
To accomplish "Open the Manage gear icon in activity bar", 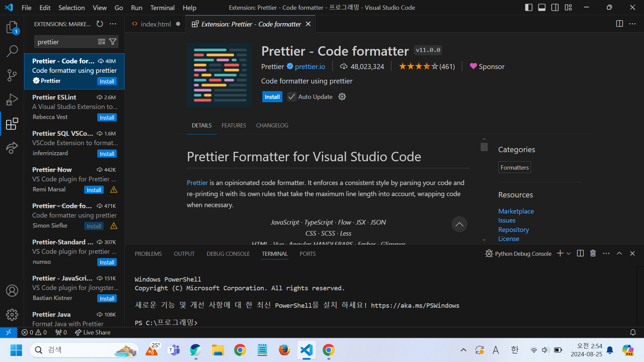I will click(12, 315).
